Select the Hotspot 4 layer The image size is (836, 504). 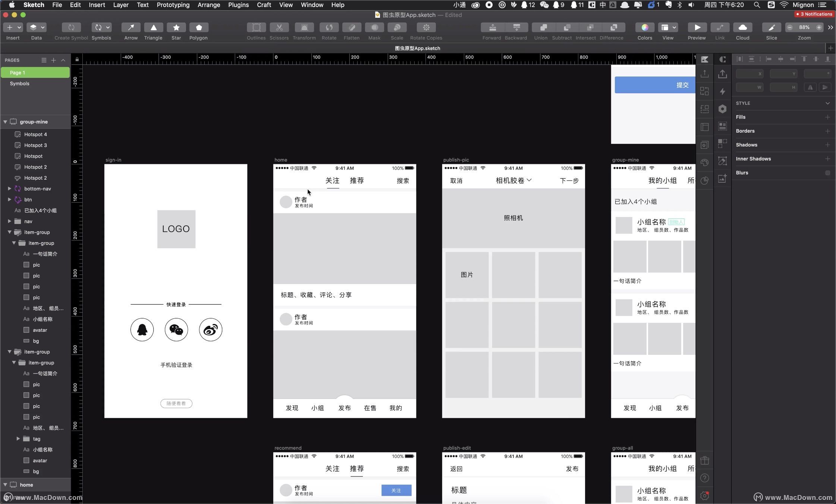(x=35, y=134)
